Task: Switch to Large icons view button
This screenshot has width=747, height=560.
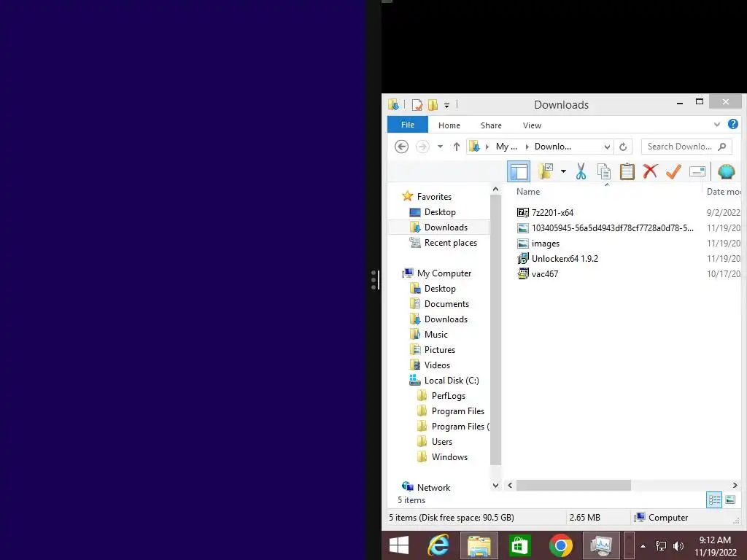Action: pyautogui.click(x=730, y=500)
